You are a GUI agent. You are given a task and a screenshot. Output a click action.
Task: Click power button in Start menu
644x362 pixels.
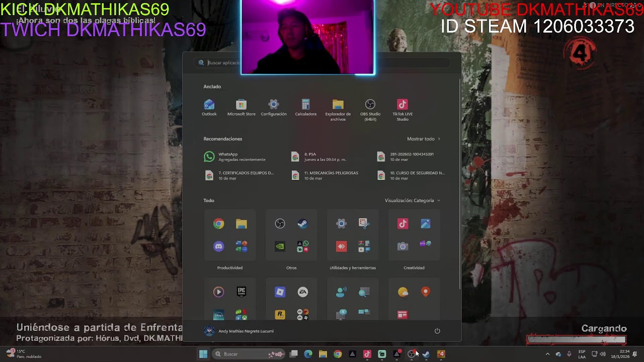[437, 331]
